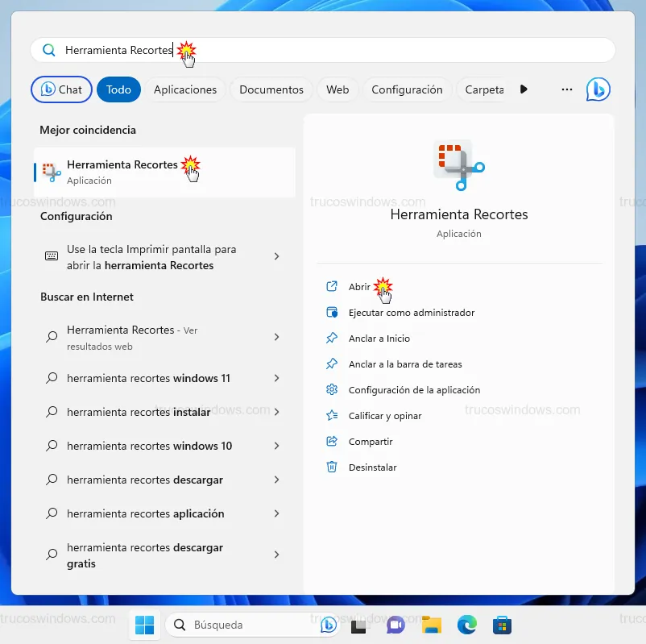The width and height of the screenshot is (646, 644).
Task: Click Abrir to open the app
Action: [359, 287]
